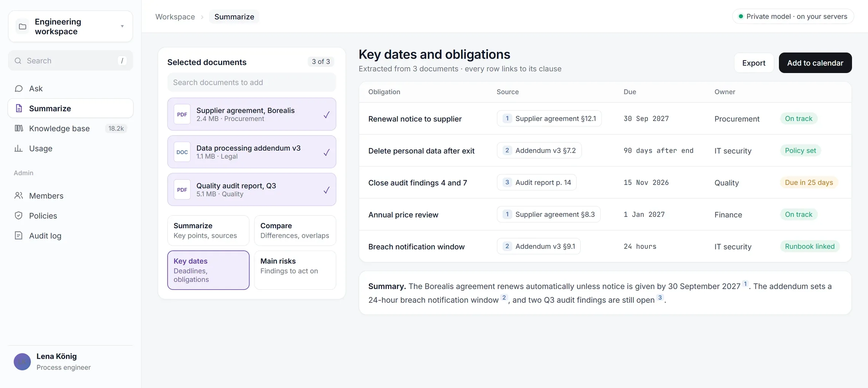Click the Export button

point(754,63)
